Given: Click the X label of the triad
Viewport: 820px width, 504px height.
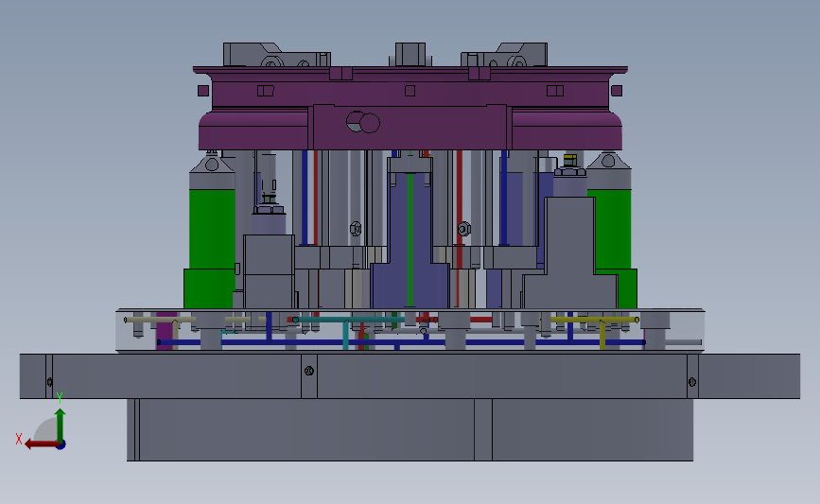Looking at the screenshot, I should click(19, 439).
